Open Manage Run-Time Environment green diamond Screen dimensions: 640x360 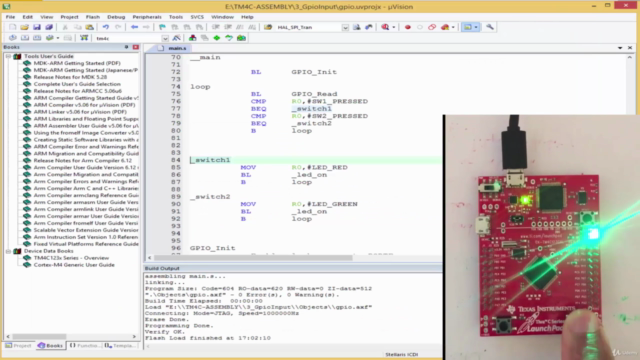click(217, 38)
